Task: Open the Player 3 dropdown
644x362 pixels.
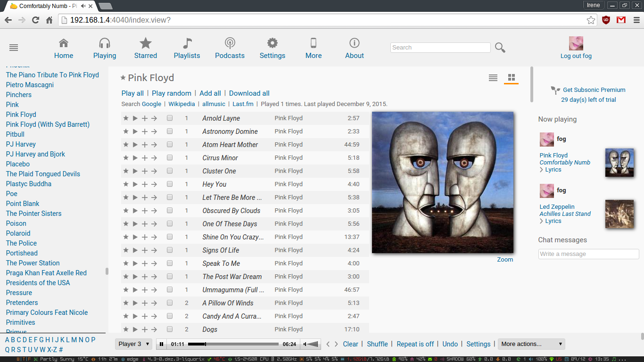Action: click(133, 344)
